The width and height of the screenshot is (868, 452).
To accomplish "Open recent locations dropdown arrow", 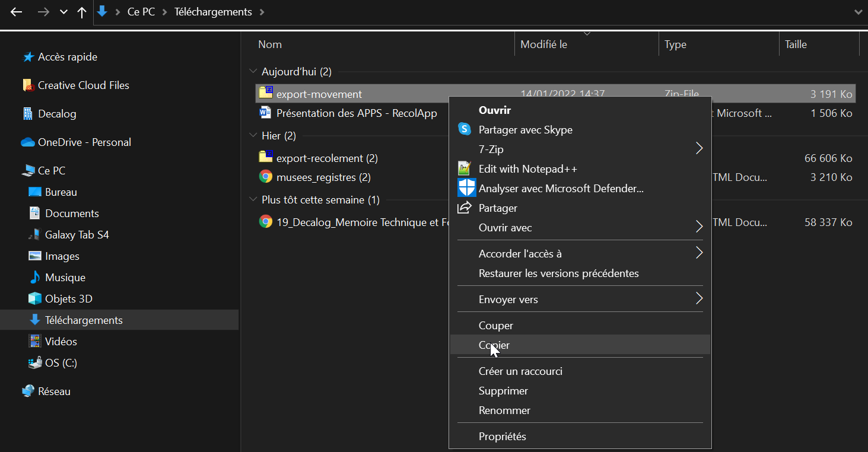I will [x=63, y=12].
